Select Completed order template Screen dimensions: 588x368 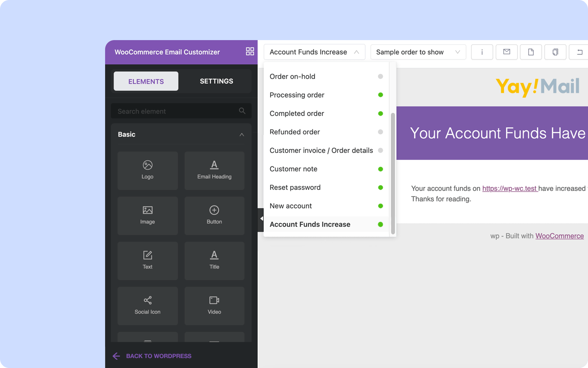click(326, 113)
